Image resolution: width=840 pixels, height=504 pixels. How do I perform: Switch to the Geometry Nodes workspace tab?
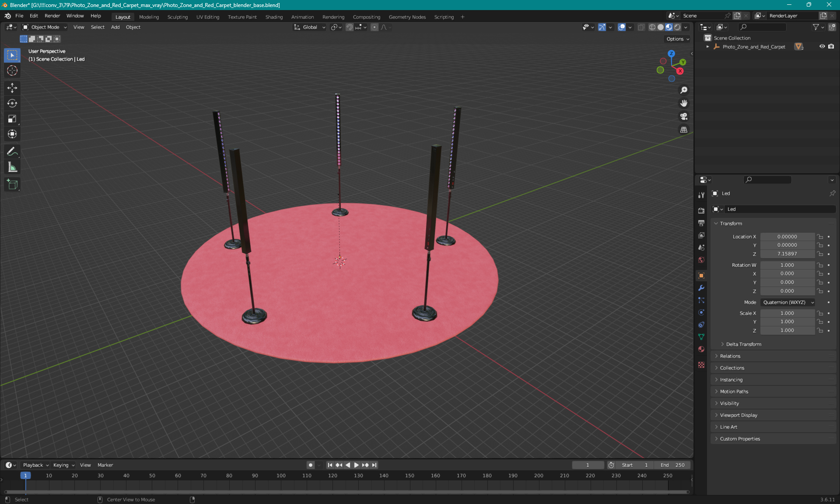pos(407,17)
